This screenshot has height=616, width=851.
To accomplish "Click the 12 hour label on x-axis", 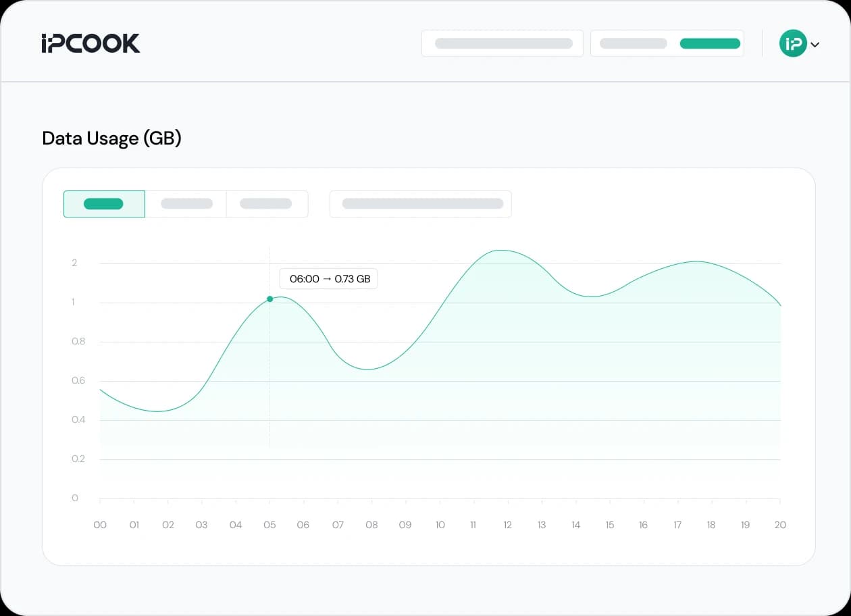I will [x=507, y=525].
